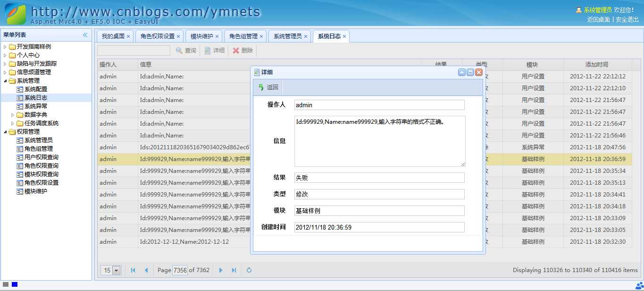Select 角色组管理 in the sidebar menu
This screenshot has width=644, height=291.
tap(38, 148)
